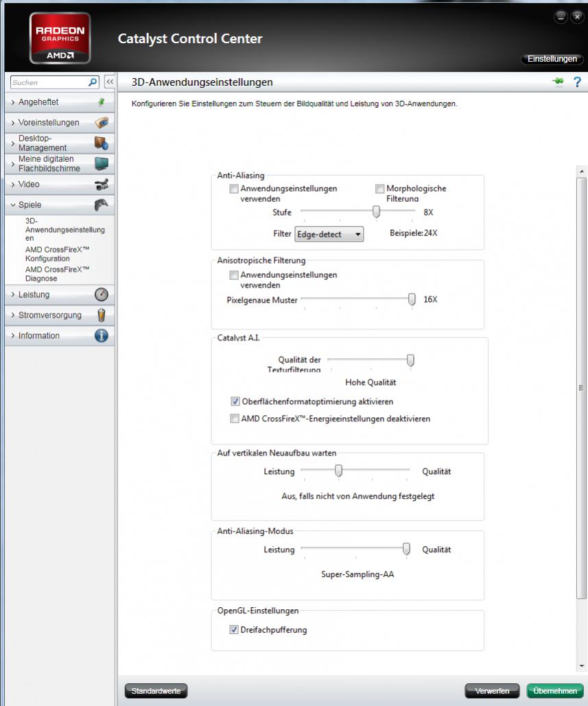Click the vertical refresh Leistung-Qualität slider handle

(x=338, y=471)
